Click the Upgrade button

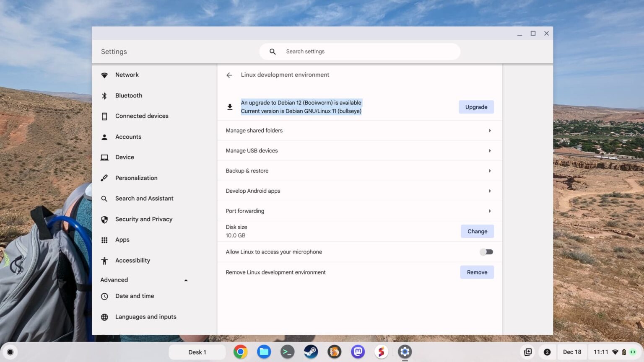(476, 107)
